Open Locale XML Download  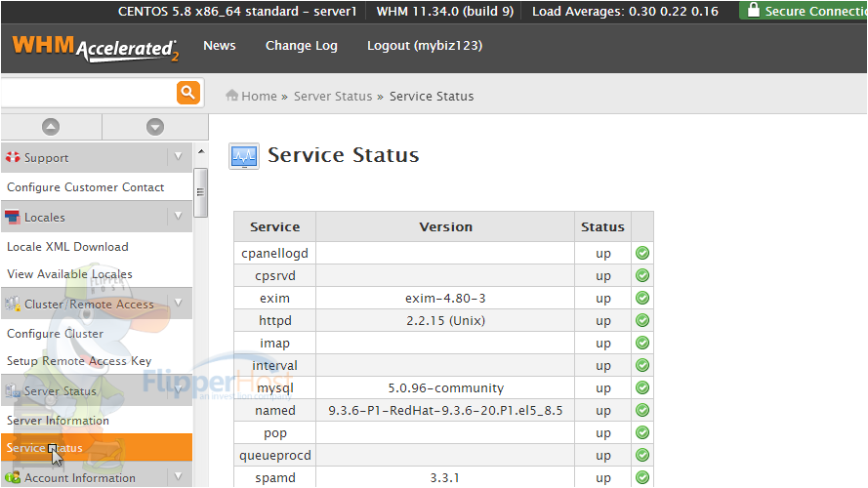pyautogui.click(x=67, y=247)
